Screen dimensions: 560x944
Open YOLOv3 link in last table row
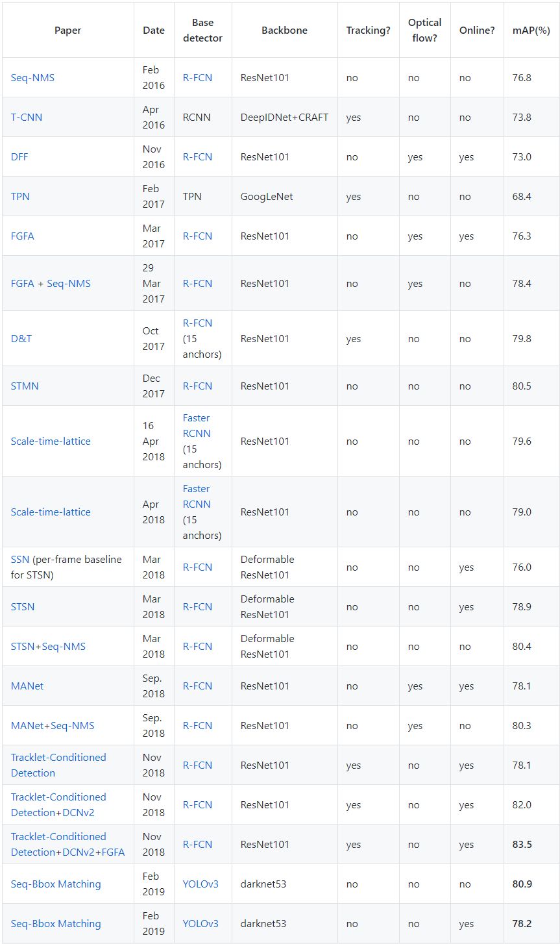[x=201, y=923]
